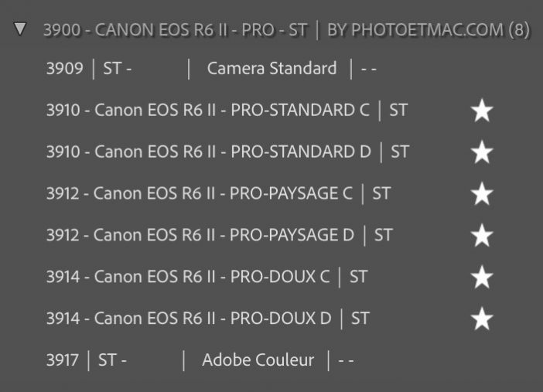Select the Camera Standard profile label

click(x=271, y=68)
